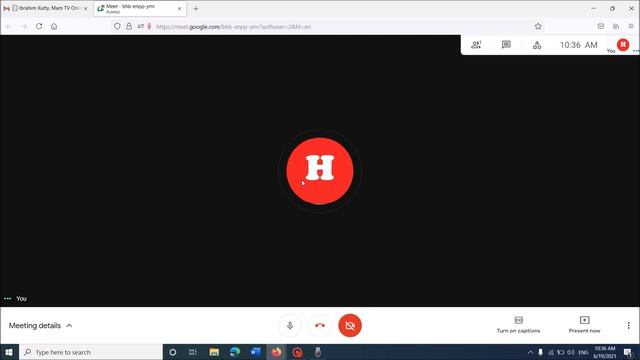Open the site permissions icon
640x360 pixels.
point(140,27)
